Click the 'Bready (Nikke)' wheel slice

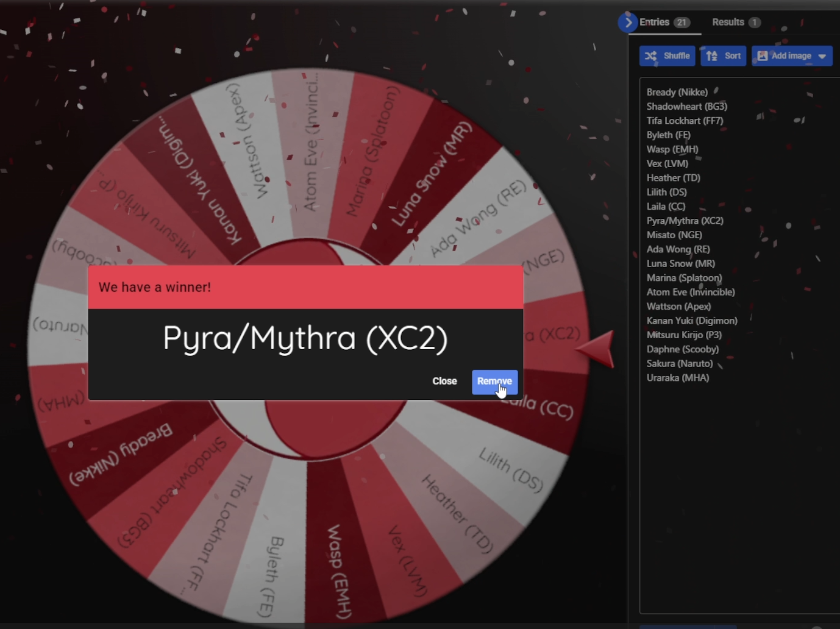point(120,454)
